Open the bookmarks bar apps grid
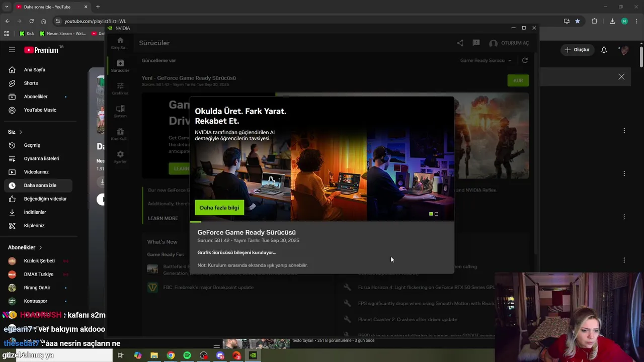 coord(7,34)
